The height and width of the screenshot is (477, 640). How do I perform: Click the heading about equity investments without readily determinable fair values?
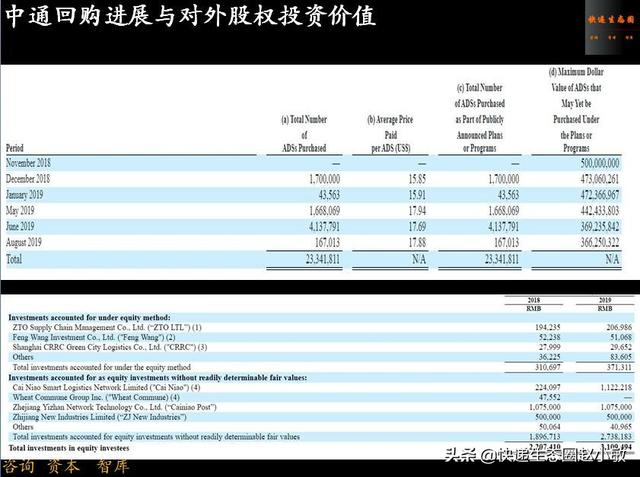(x=158, y=378)
